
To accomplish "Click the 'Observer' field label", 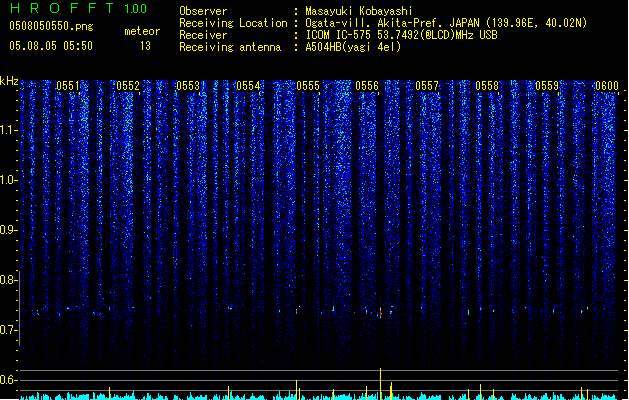I will tap(203, 11).
